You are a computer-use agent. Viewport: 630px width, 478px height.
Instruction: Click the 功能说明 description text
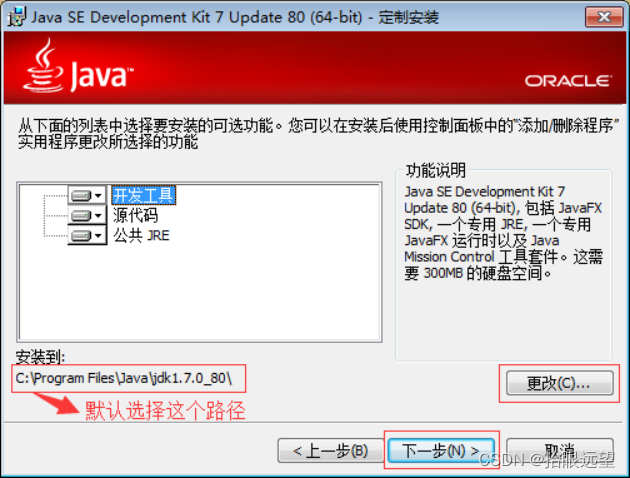click(503, 232)
